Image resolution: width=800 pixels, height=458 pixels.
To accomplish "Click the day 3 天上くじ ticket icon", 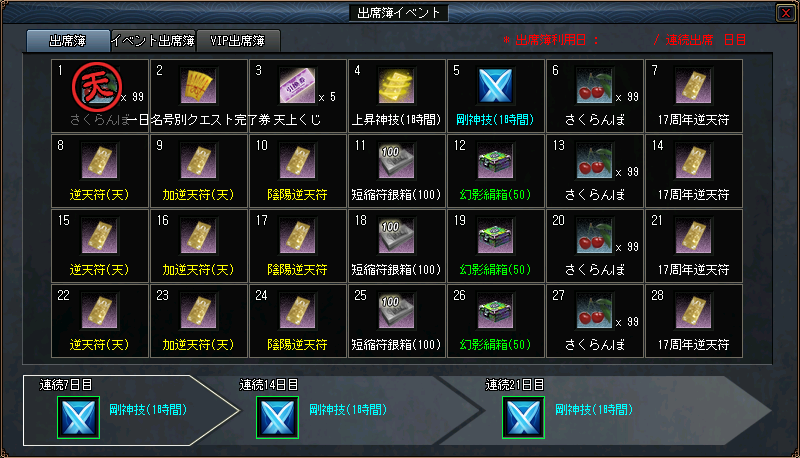I will point(297,87).
